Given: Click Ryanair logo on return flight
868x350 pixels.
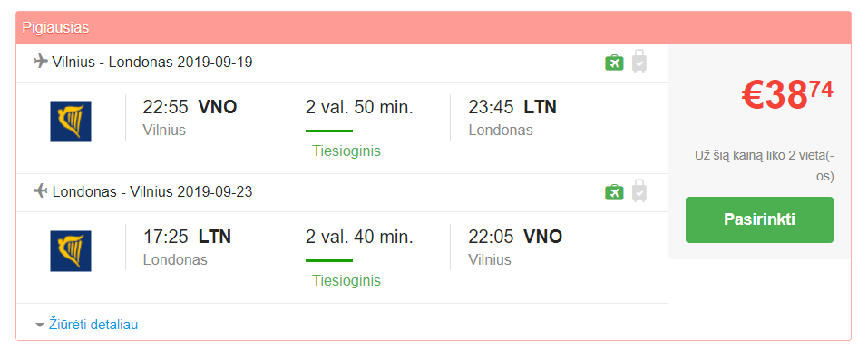Looking at the screenshot, I should (x=71, y=251).
